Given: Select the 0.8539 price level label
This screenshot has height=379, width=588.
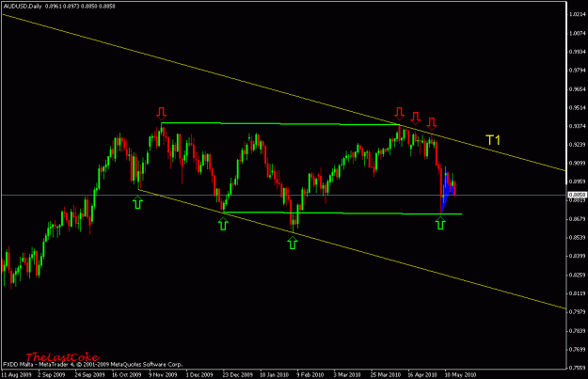Looking at the screenshot, I should (x=577, y=237).
